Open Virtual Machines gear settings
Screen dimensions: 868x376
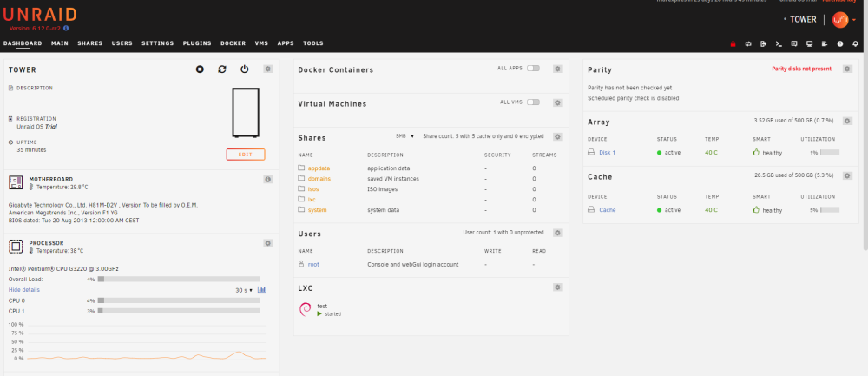558,103
